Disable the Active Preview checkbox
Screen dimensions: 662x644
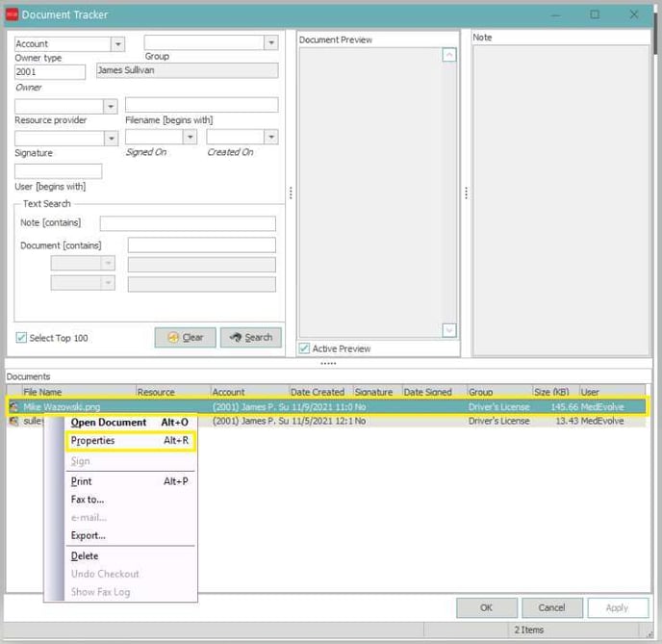(305, 348)
